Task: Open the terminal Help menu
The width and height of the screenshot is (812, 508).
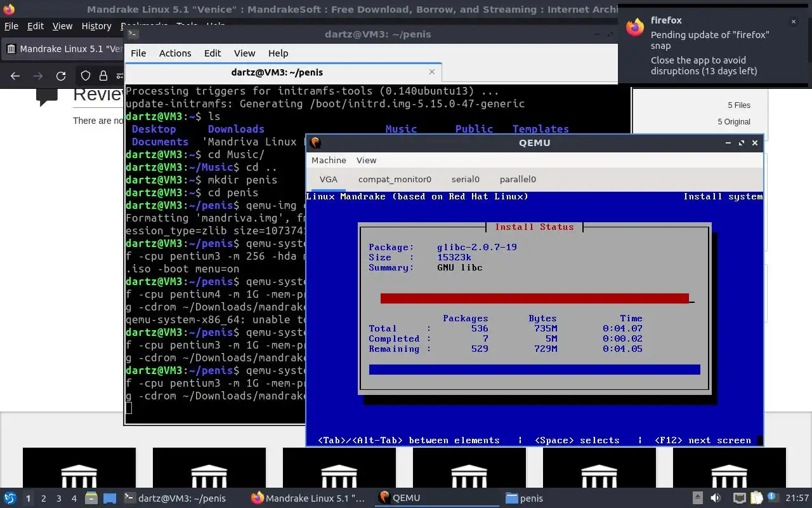Action: [278, 53]
